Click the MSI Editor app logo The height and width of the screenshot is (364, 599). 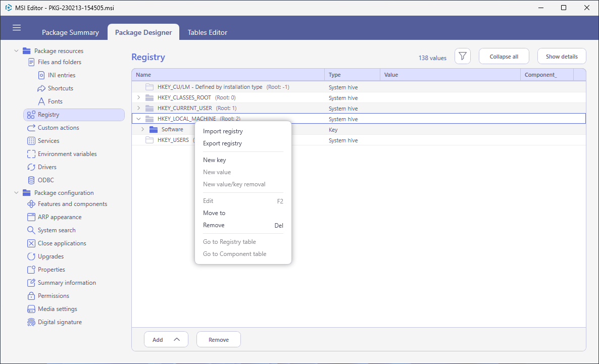9,8
